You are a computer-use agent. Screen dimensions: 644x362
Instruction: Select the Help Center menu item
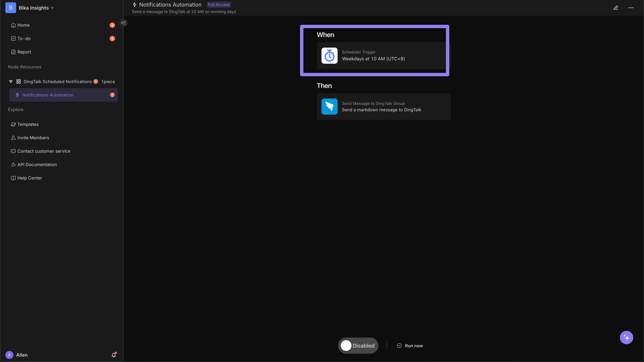click(30, 178)
